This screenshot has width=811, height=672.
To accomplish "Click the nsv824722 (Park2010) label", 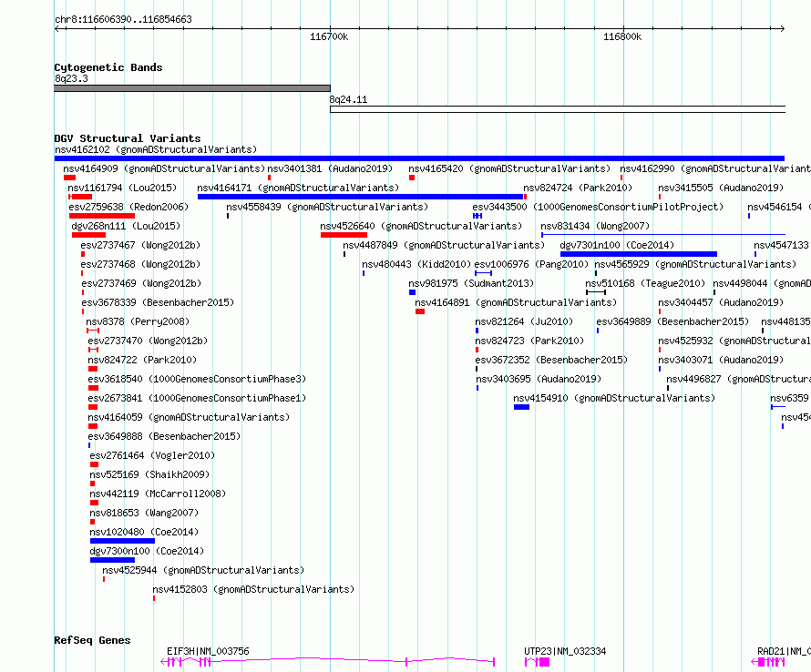I will pyautogui.click(x=142, y=360).
